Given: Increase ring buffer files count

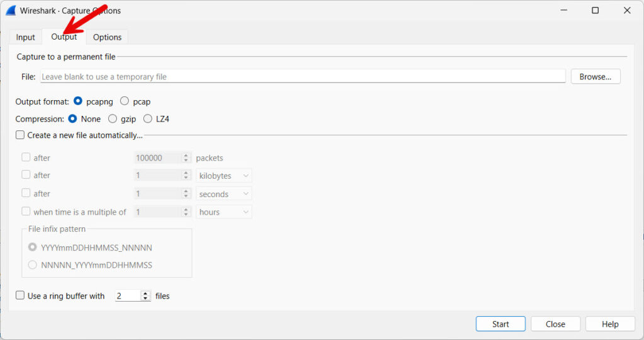Looking at the screenshot, I should (146, 293).
